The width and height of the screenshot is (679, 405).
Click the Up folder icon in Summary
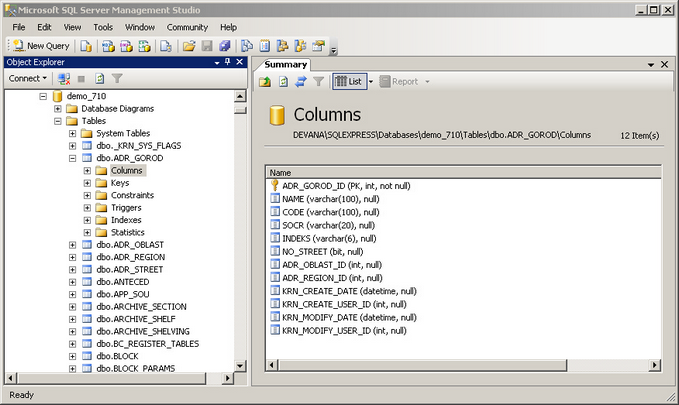click(265, 81)
